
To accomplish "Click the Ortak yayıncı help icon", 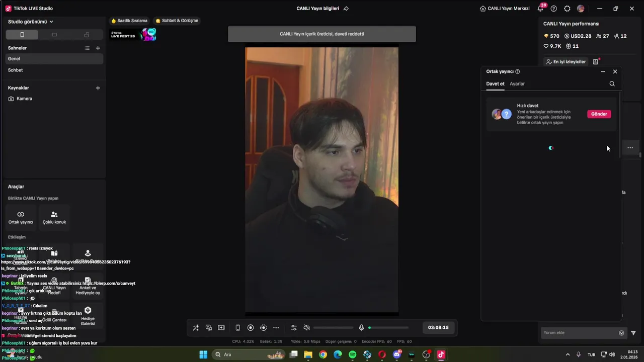I will click(517, 72).
